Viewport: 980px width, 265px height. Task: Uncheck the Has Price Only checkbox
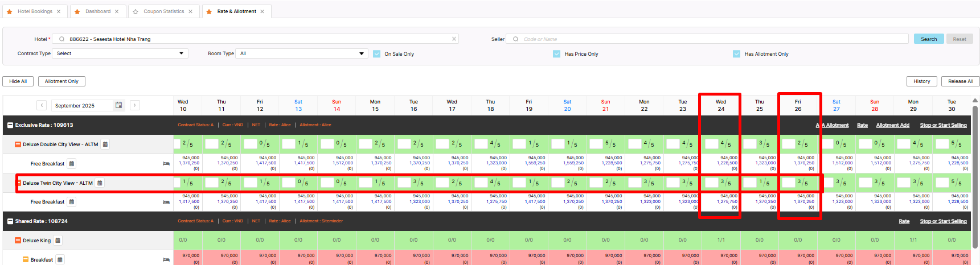(557, 54)
